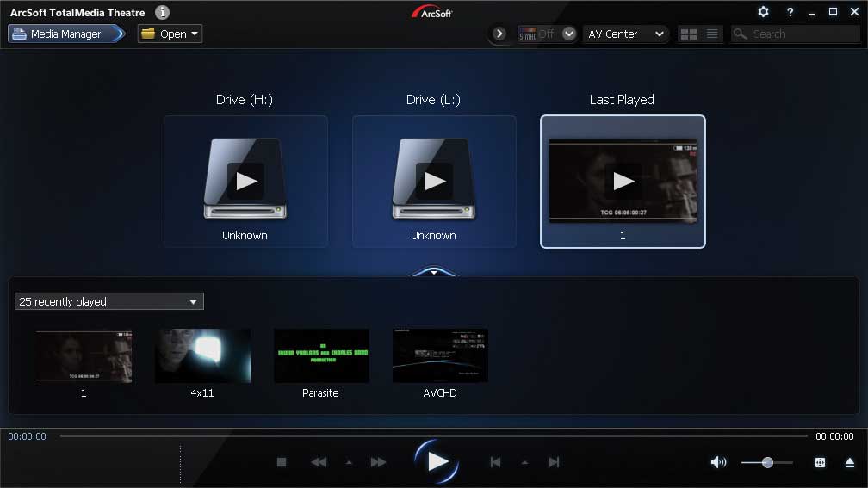Viewport: 868px width, 488px height.
Task: Open help with the question mark icon
Action: (x=790, y=12)
